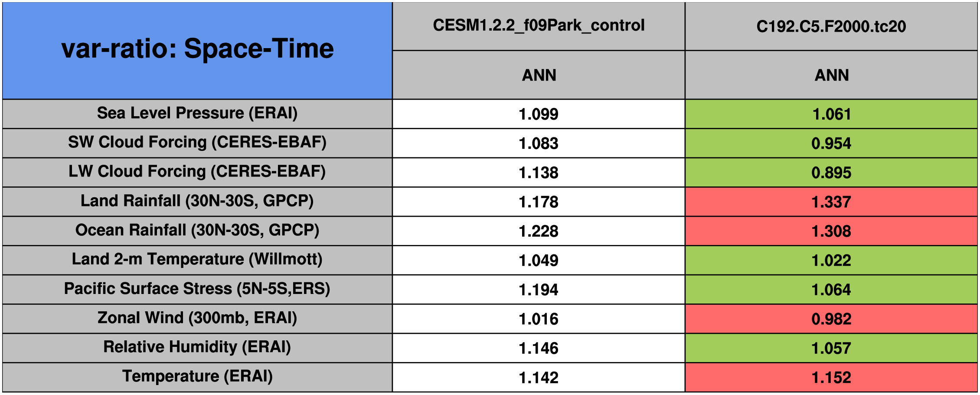
Task: Click the Land Rainfall (30N-30S, GPCP) label
Action: [197, 201]
